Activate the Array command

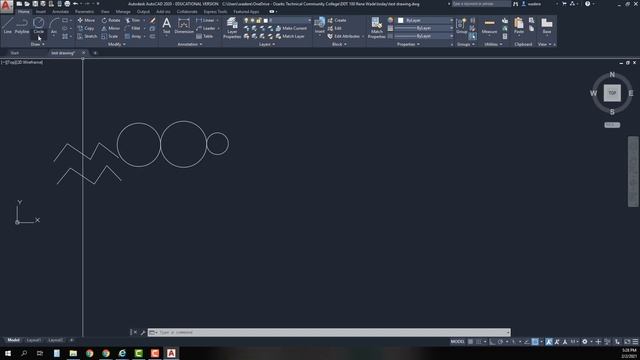(133, 36)
